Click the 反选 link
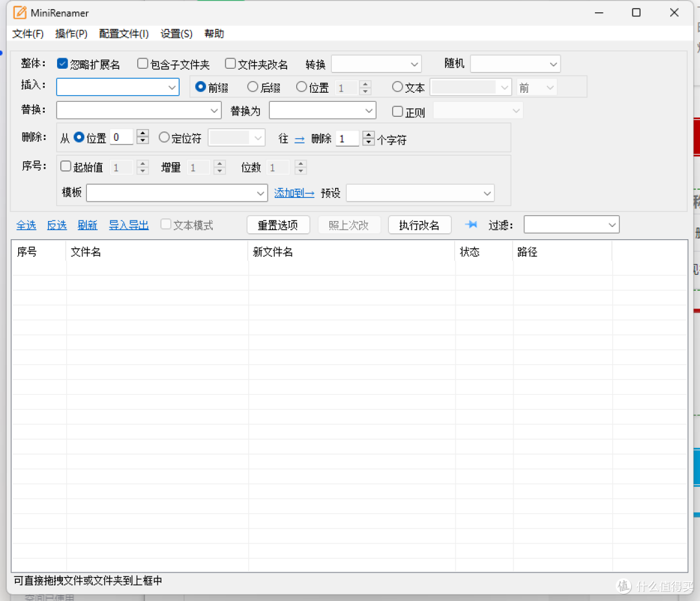This screenshot has width=700, height=601. [56, 225]
